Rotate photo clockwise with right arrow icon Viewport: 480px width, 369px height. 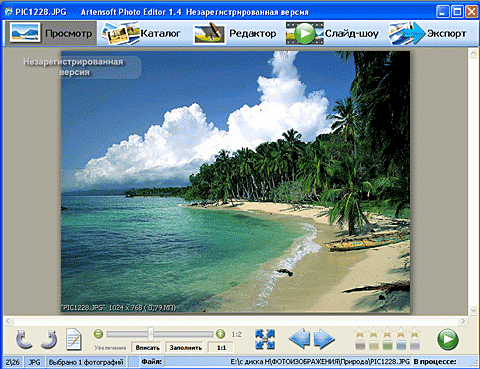point(49,340)
